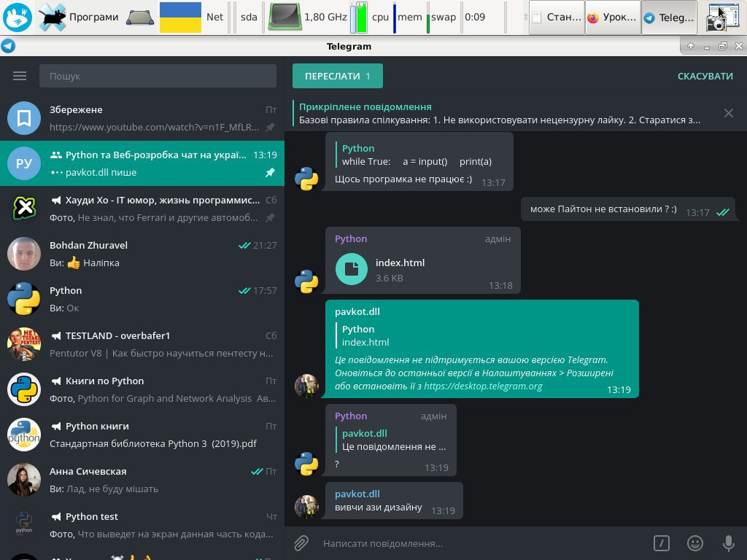Click the pavkot.dll sender name in selected message
This screenshot has height=560, width=747.
point(357,312)
